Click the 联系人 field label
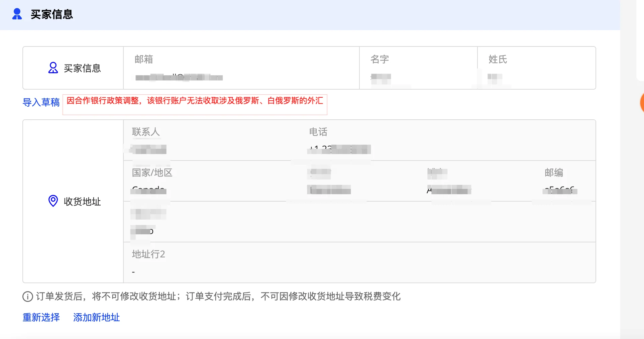Viewport: 644px width, 339px height. (146, 132)
